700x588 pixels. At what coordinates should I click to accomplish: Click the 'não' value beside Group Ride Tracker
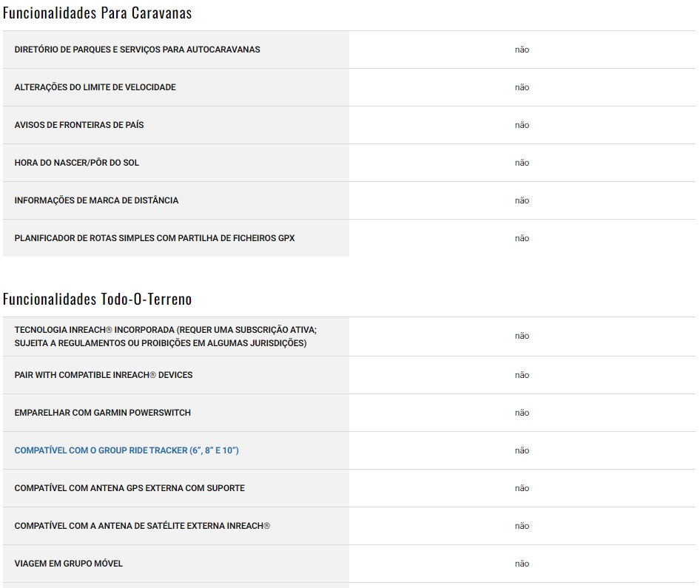coord(522,450)
